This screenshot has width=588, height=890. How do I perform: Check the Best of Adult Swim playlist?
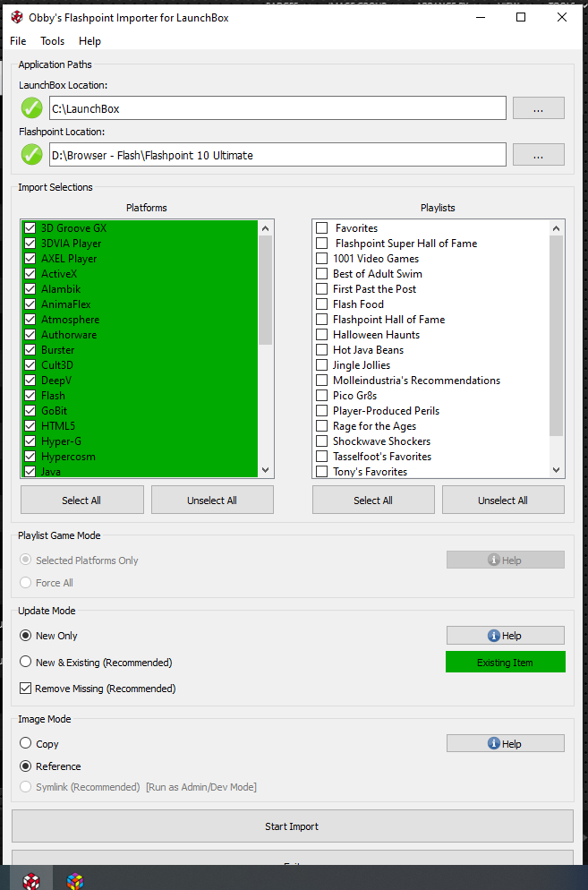coord(322,274)
